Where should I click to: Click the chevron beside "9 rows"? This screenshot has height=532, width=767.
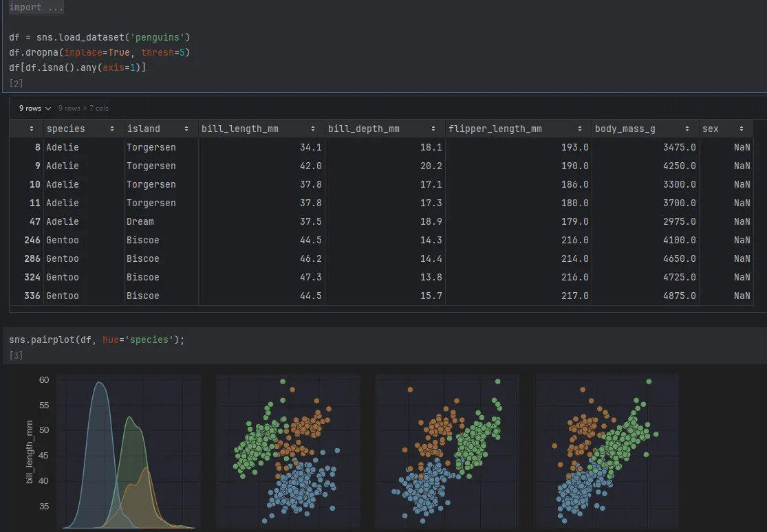[x=47, y=108]
